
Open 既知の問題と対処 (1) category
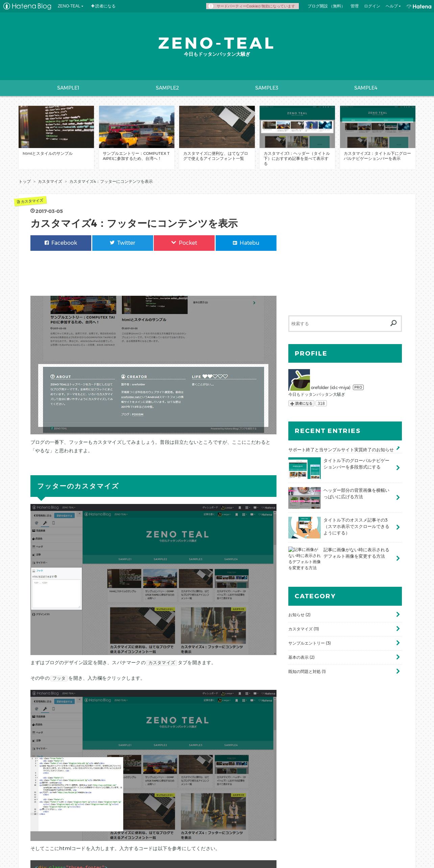click(307, 672)
